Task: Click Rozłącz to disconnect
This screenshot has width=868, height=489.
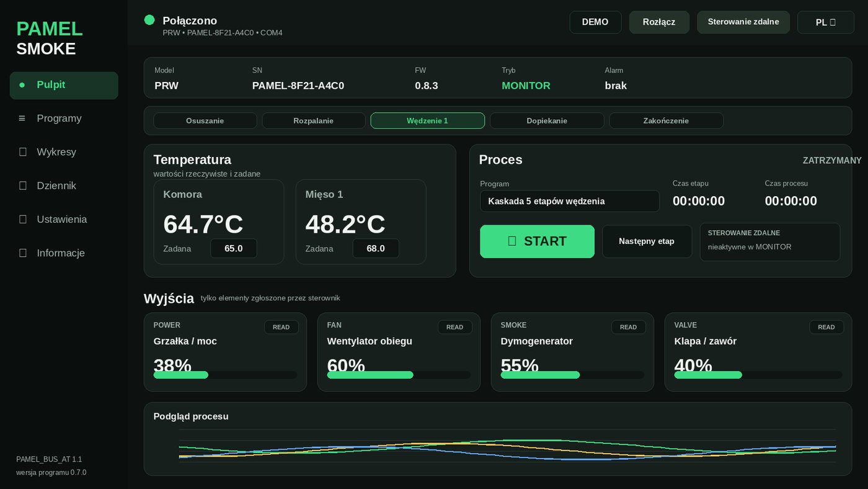Action: (x=659, y=22)
